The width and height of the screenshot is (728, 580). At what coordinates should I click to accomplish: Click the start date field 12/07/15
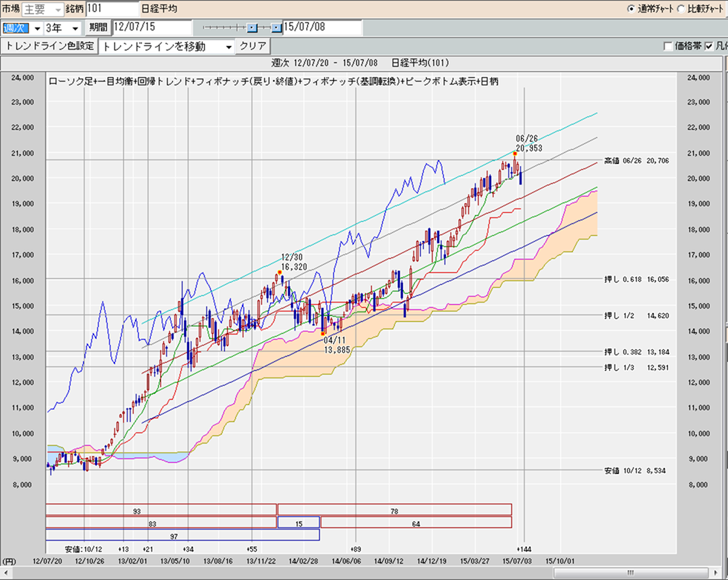(x=151, y=27)
